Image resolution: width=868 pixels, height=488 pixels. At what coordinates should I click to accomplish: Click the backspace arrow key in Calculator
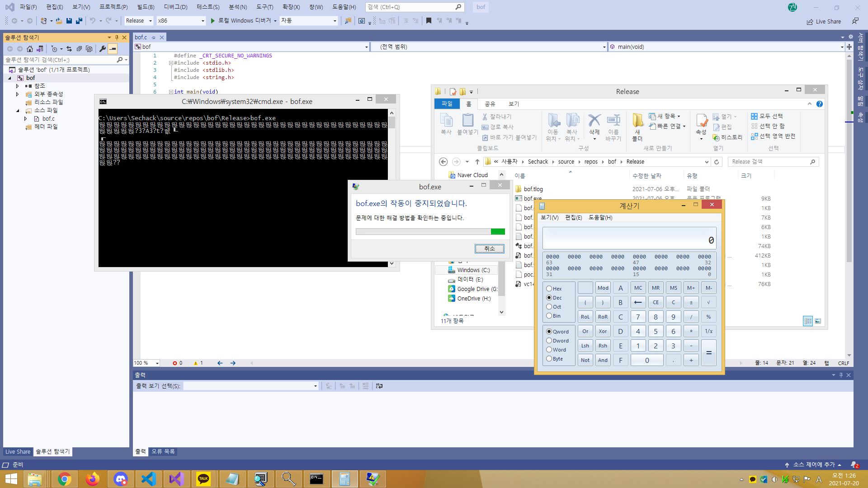tap(638, 302)
